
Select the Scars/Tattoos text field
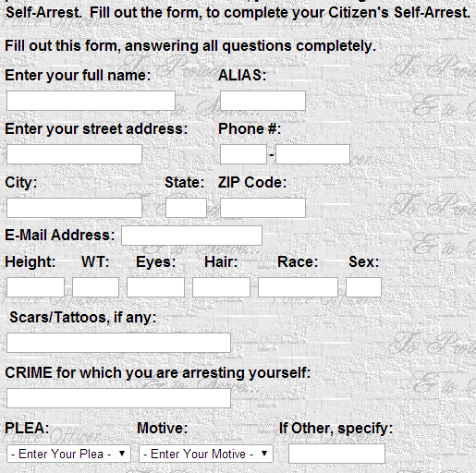(118, 343)
